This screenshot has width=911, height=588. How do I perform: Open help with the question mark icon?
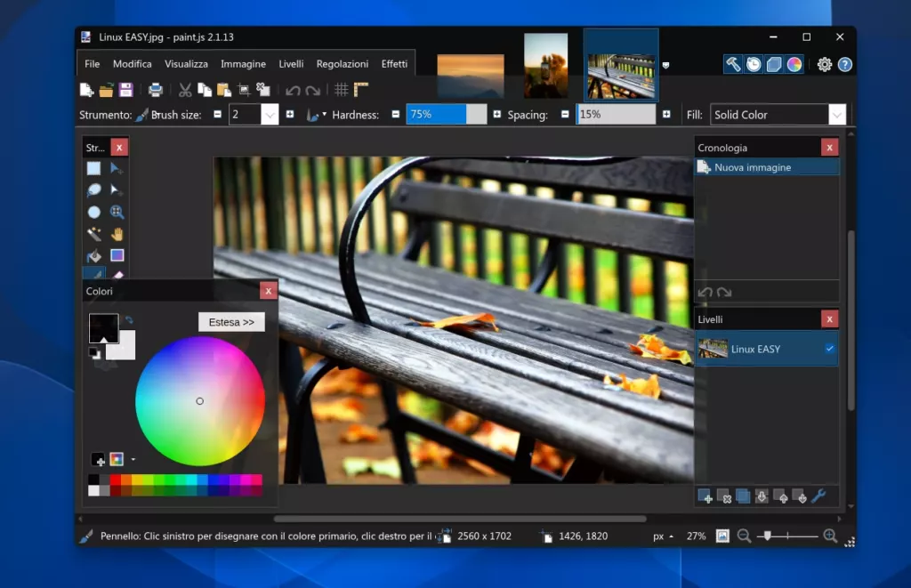click(x=845, y=65)
